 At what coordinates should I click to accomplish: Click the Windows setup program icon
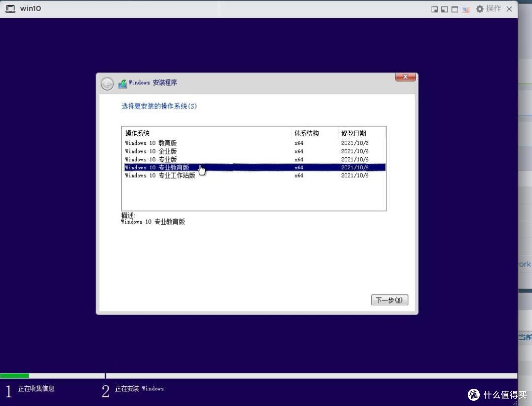pos(122,83)
